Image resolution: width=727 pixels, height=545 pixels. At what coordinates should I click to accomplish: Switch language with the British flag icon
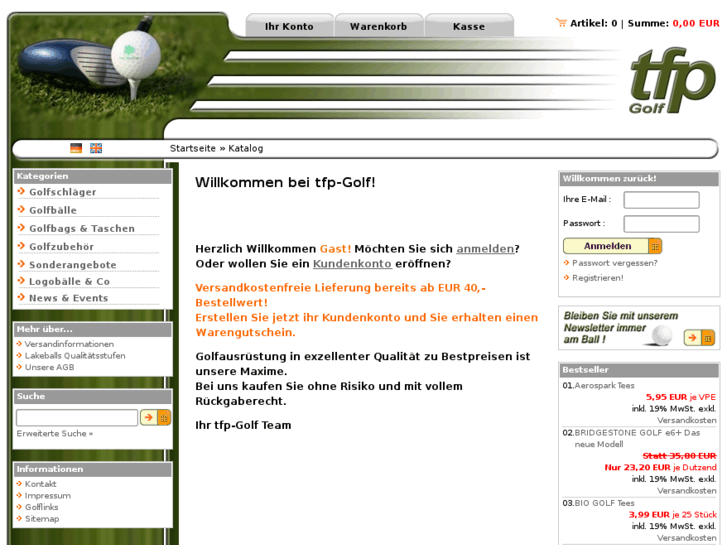[96, 148]
